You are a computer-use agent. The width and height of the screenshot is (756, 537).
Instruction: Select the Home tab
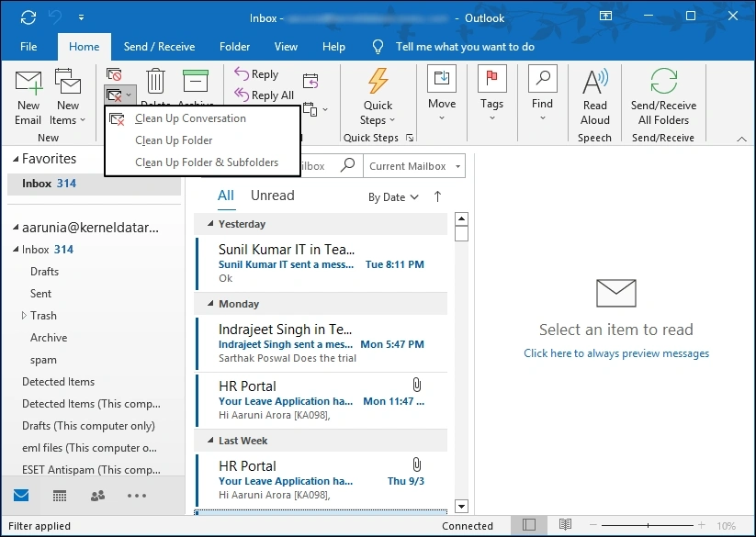click(x=84, y=47)
